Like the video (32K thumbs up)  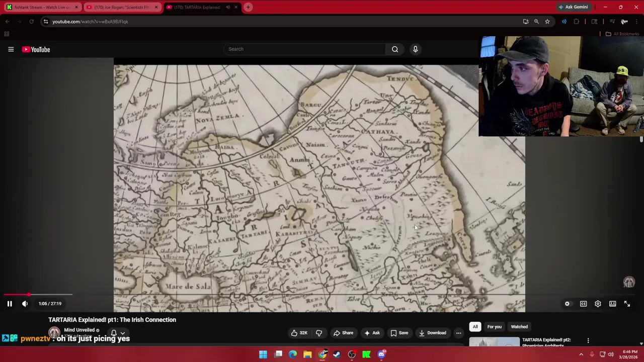coord(299,333)
